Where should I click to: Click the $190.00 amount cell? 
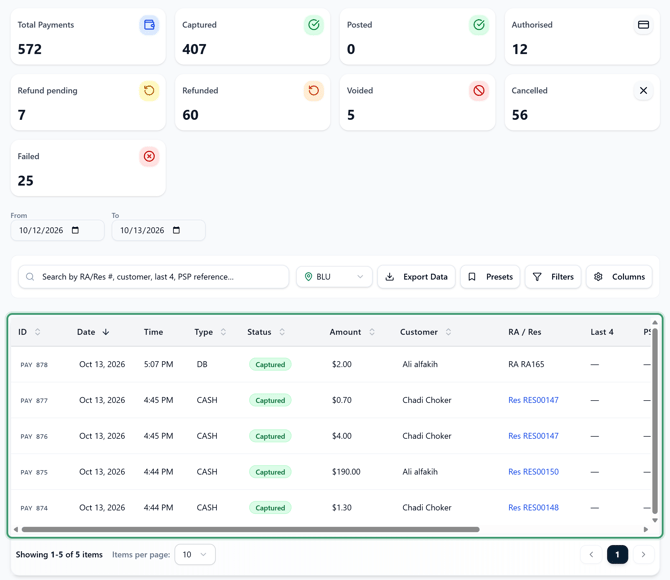coord(346,472)
